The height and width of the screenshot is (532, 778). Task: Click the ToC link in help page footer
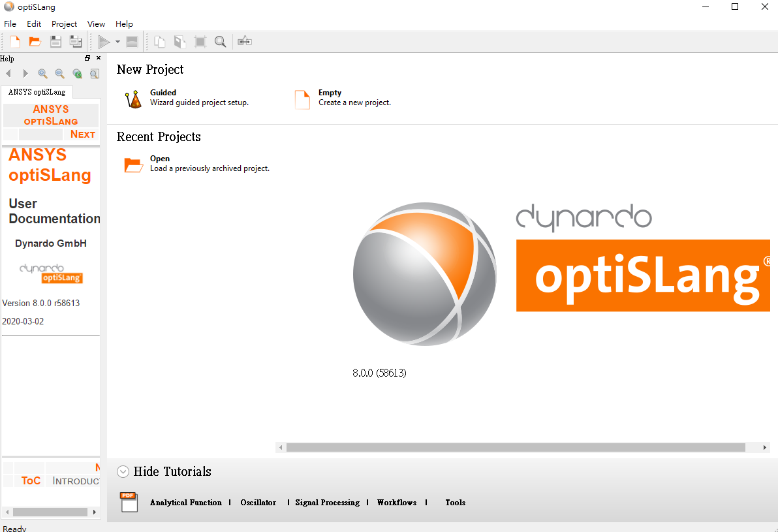tap(31, 480)
